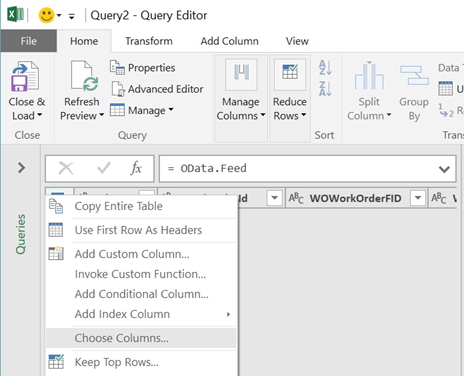This screenshot has height=376, width=464.
Task: Click the Sort Descending Z-A icon
Action: [325, 89]
